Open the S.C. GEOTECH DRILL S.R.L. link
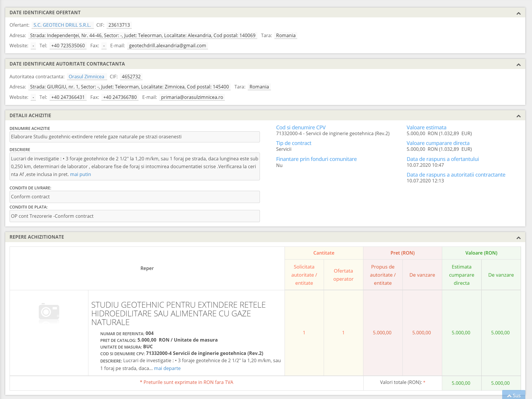This screenshot has height=399, width=532. tap(62, 25)
